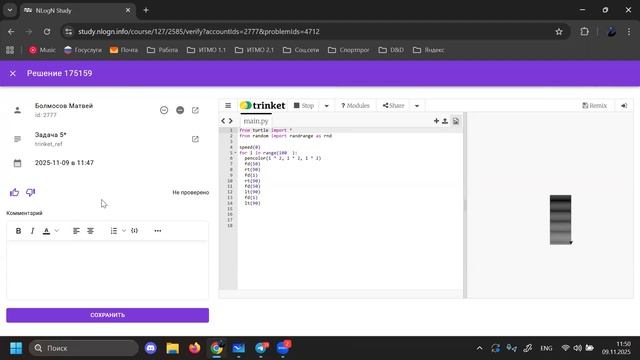Click the trinket logo
Viewport: 640px width, 360px height.
262,106
